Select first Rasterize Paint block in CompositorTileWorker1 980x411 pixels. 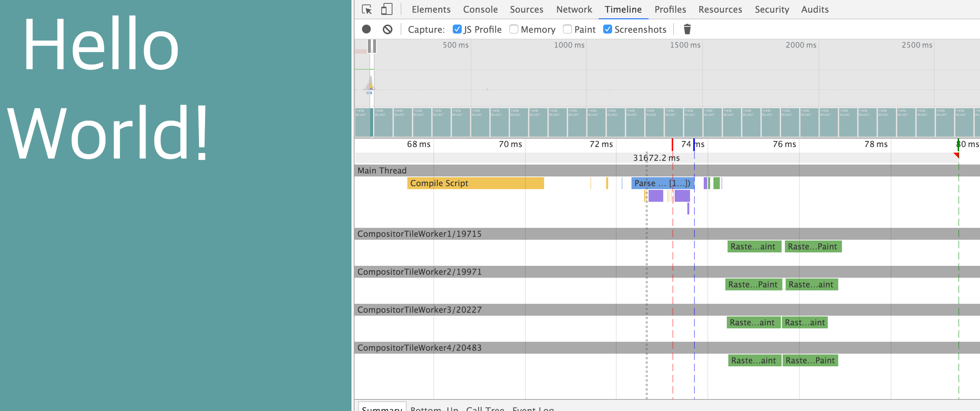tap(754, 246)
